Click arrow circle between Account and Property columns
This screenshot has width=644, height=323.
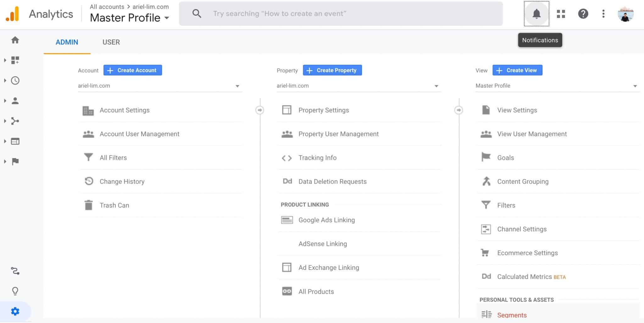coord(260,110)
